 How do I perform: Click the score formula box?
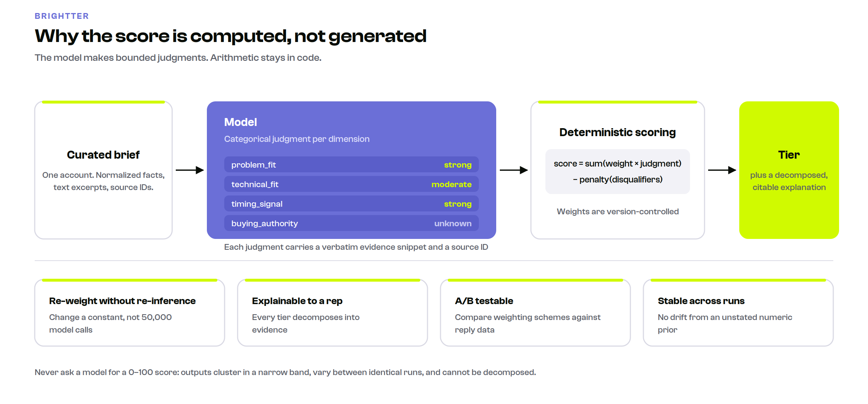[618, 172]
